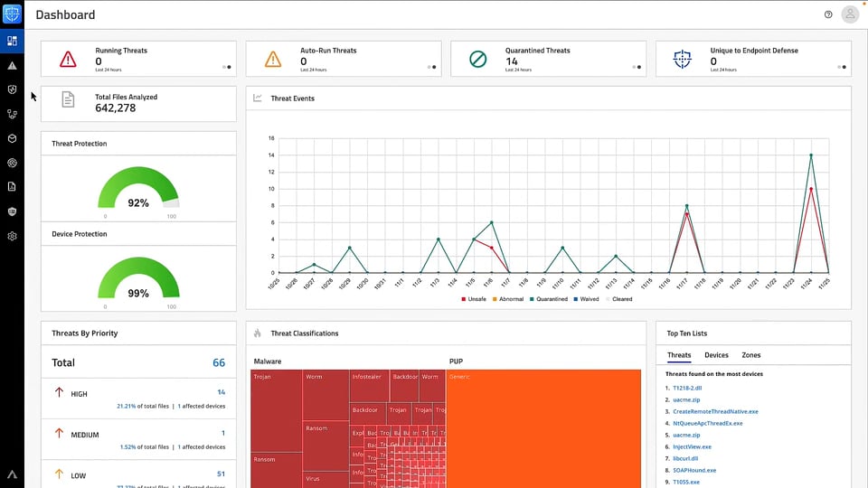Toggle the Quarantined series in chart legend
Screen dimensions: 868x488
point(550,299)
